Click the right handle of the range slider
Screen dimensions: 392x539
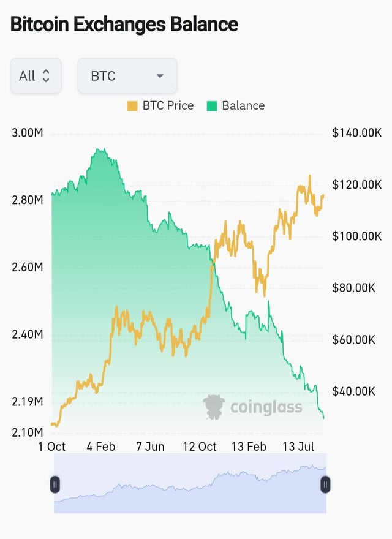325,484
